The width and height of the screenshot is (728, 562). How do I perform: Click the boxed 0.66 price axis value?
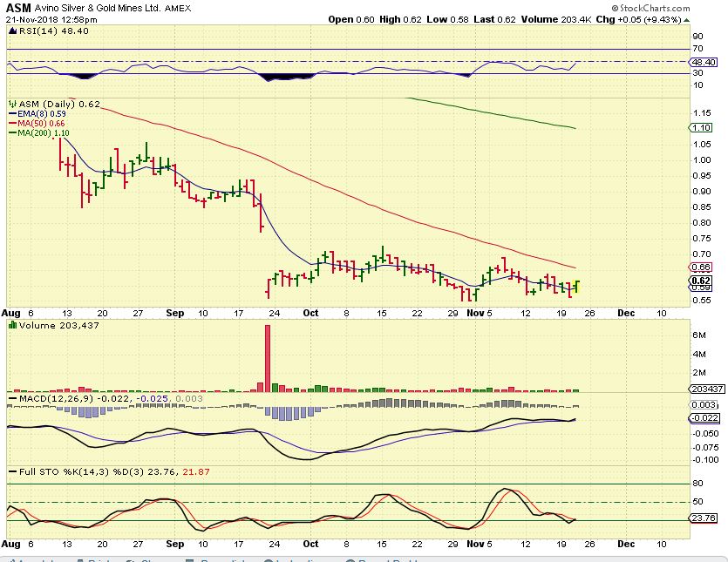pos(701,267)
